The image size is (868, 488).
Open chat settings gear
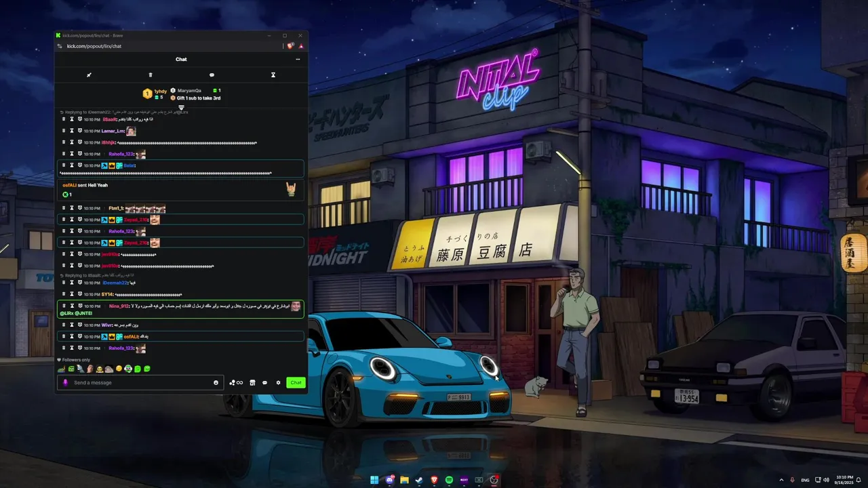[278, 382]
